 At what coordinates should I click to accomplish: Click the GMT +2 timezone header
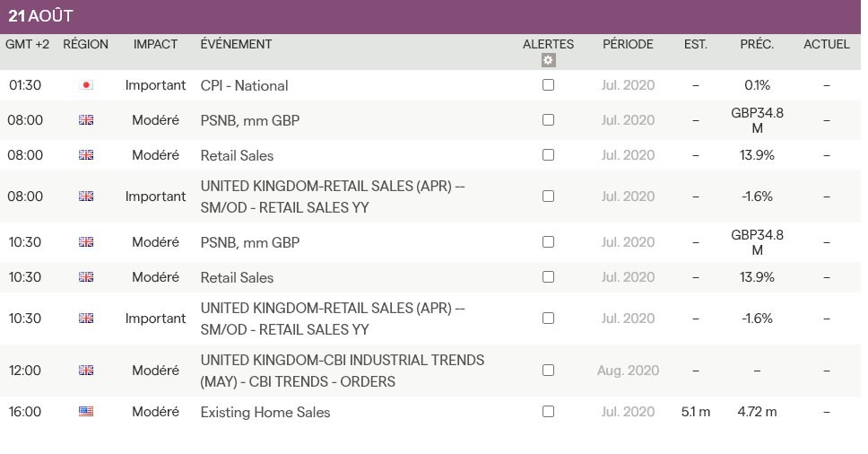pos(27,44)
